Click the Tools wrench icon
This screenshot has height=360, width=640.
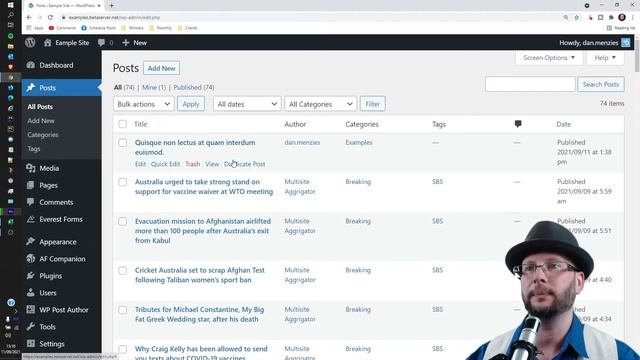pos(31,327)
